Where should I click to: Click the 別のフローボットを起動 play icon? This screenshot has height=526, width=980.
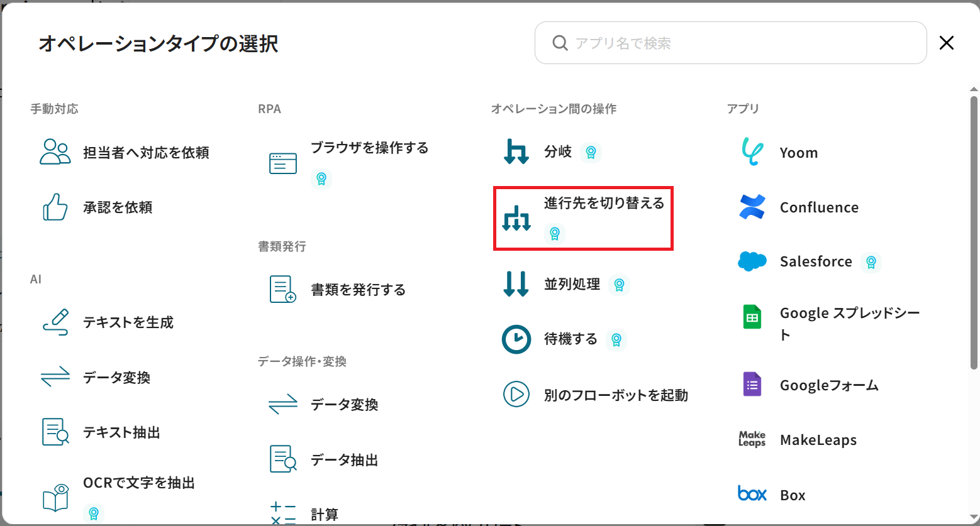[516, 395]
